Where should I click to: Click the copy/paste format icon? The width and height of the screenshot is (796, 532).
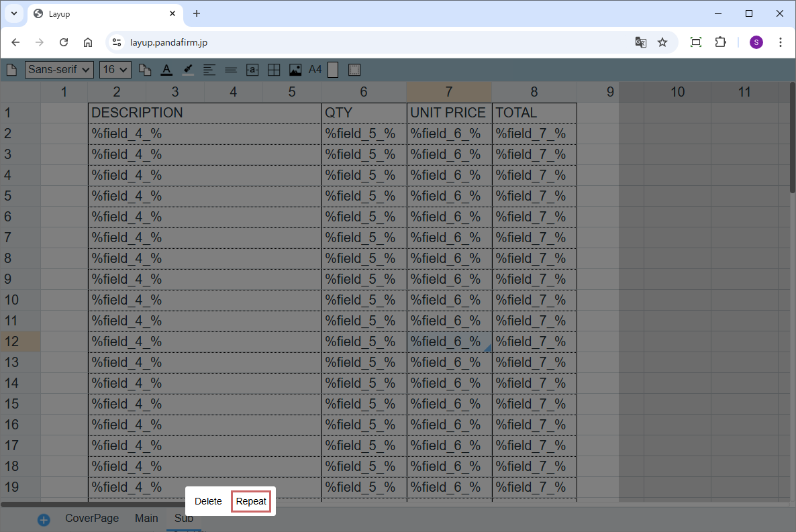(145, 70)
